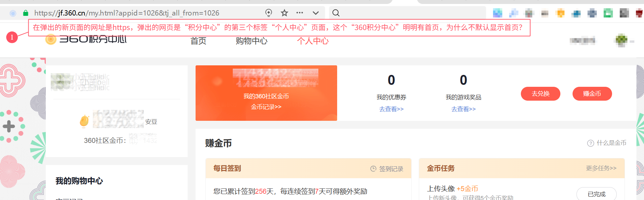Screen dimensions: 644x200
Task: Click the 去兑换 button
Action: click(541, 94)
